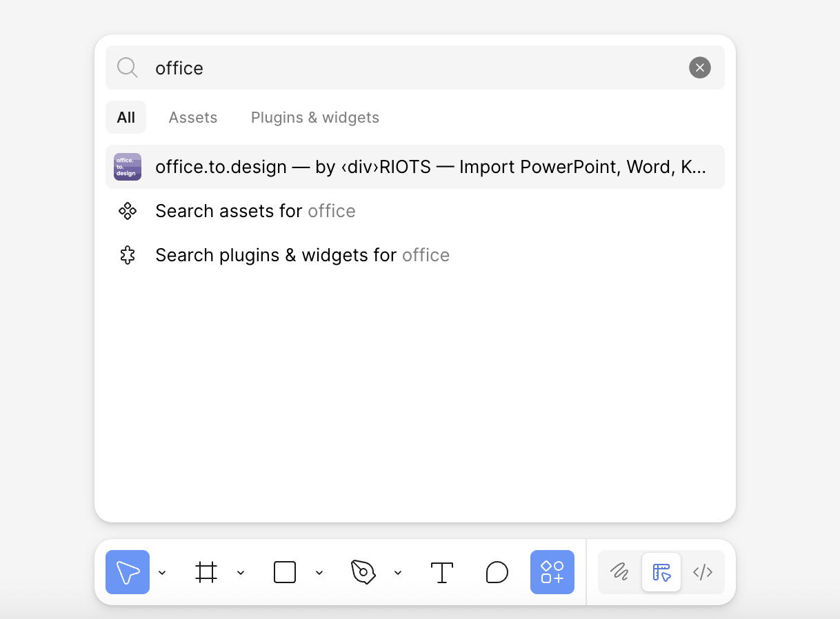Open the Pen tool options chevron
This screenshot has height=619, width=840.
(x=398, y=572)
